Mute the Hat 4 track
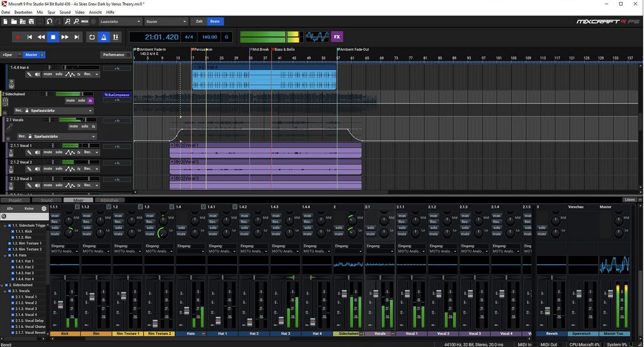The image size is (644, 347). pos(48,74)
